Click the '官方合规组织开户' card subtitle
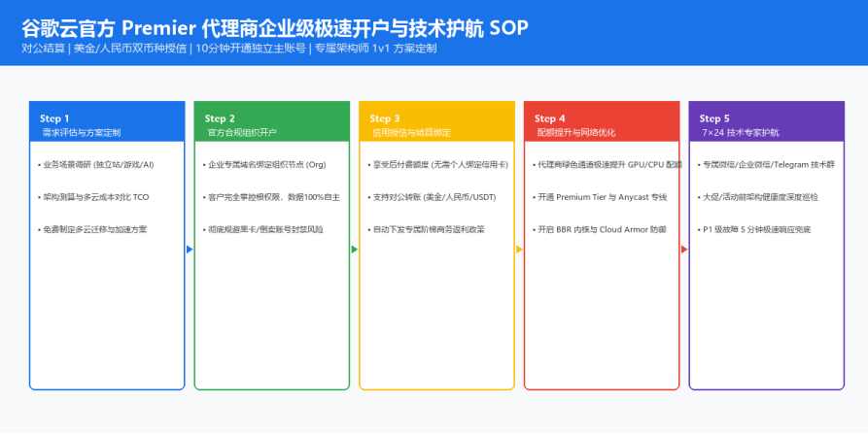The image size is (868, 434). click(242, 133)
